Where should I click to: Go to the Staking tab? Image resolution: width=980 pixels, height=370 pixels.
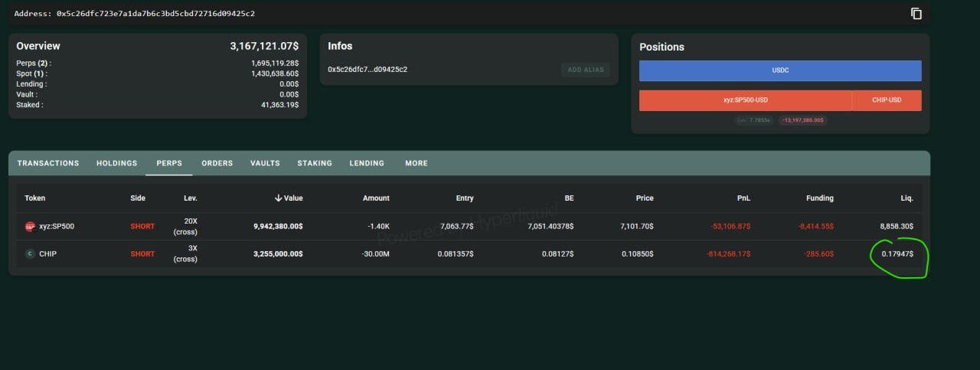(315, 163)
